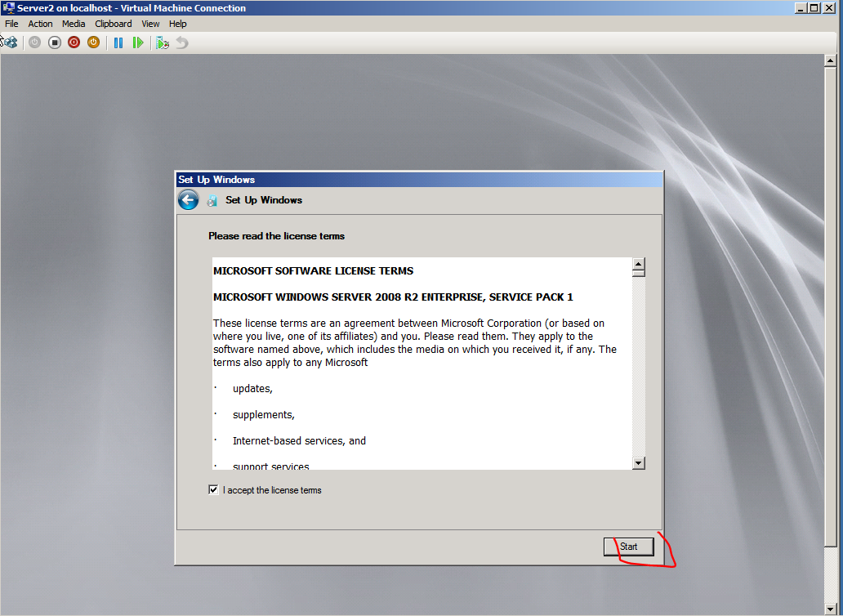
Task: Uncheck I accept the license terms
Action: coord(213,489)
